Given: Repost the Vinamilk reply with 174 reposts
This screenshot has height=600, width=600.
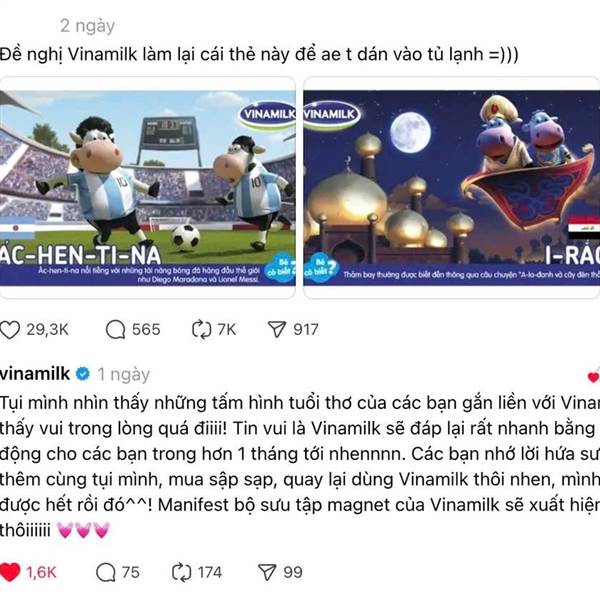Looking at the screenshot, I should (181, 572).
